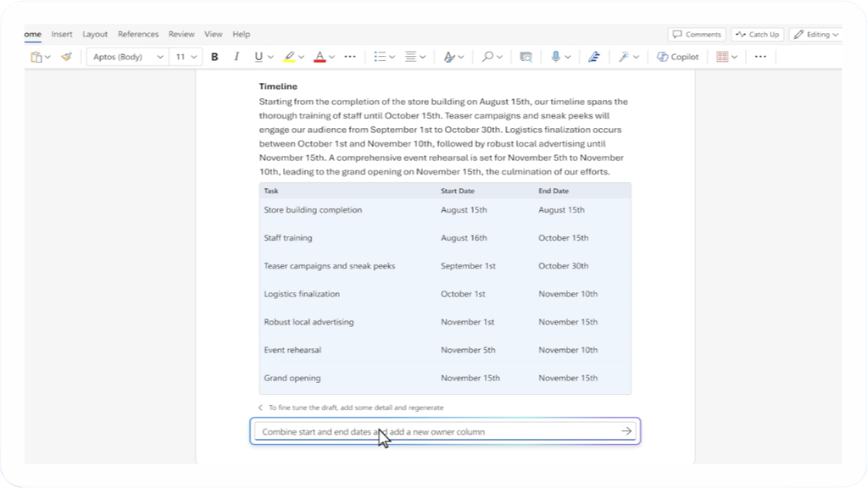The height and width of the screenshot is (488, 868).
Task: Click the Paste clipboard icon
Action: click(36, 57)
